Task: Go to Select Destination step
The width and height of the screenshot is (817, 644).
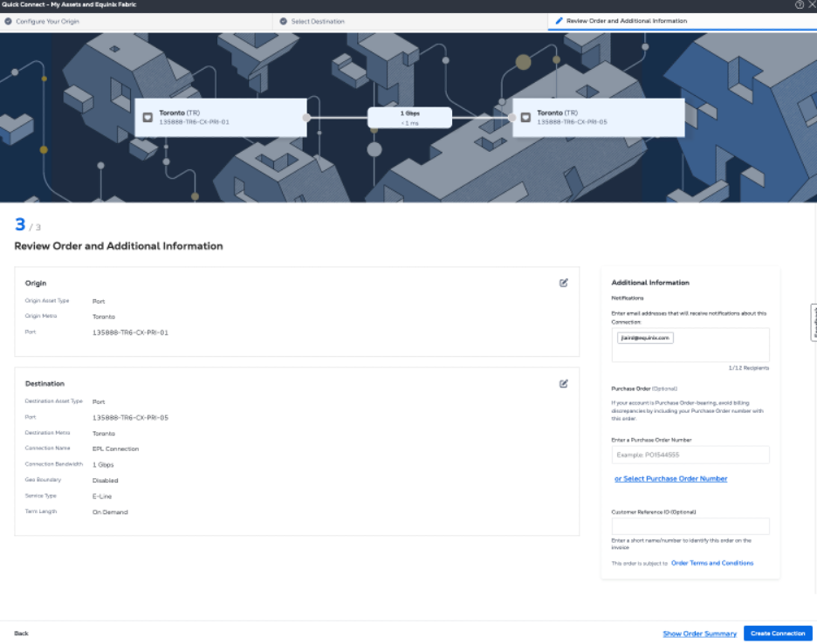Action: (318, 21)
